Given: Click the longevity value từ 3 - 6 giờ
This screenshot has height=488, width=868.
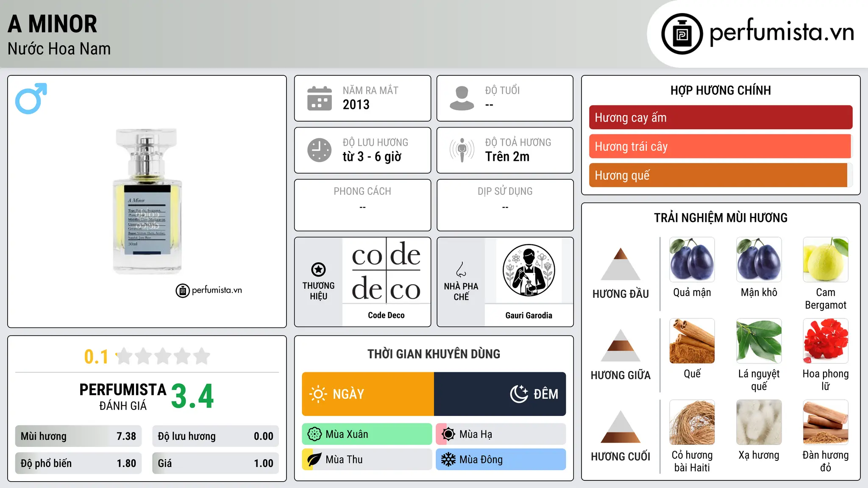Looking at the screenshot, I should click(372, 157).
